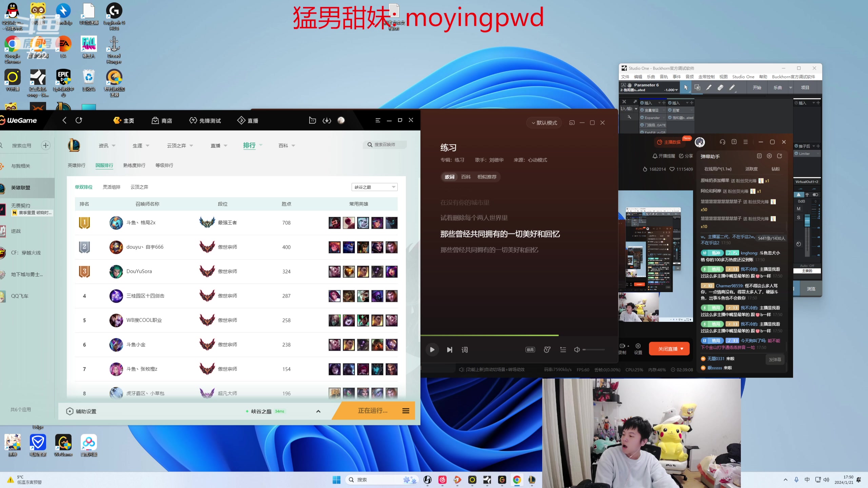Viewport: 868px width, 488px height.
Task: Toggle power of Expander insert
Action: pyautogui.click(x=642, y=118)
